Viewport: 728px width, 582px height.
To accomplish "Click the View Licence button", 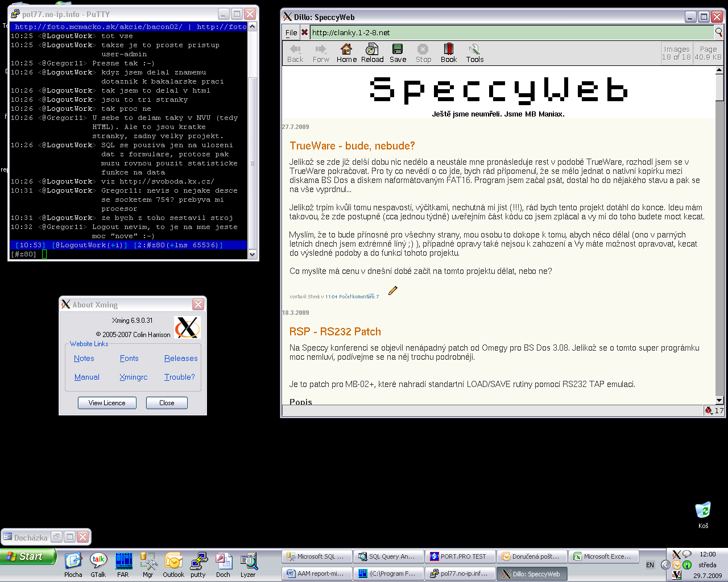I will pyautogui.click(x=107, y=403).
